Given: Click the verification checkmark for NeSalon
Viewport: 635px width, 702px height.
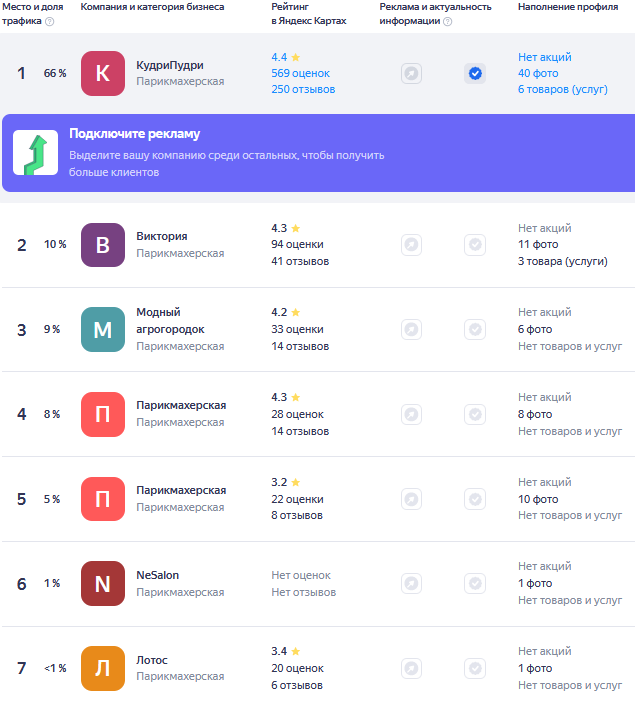Looking at the screenshot, I should (x=475, y=583).
